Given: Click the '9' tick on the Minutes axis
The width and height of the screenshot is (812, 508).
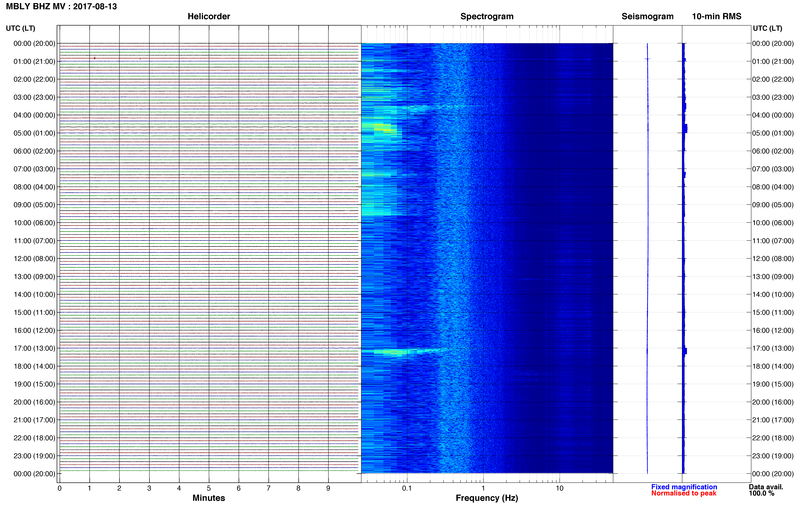Looking at the screenshot, I should [x=328, y=488].
